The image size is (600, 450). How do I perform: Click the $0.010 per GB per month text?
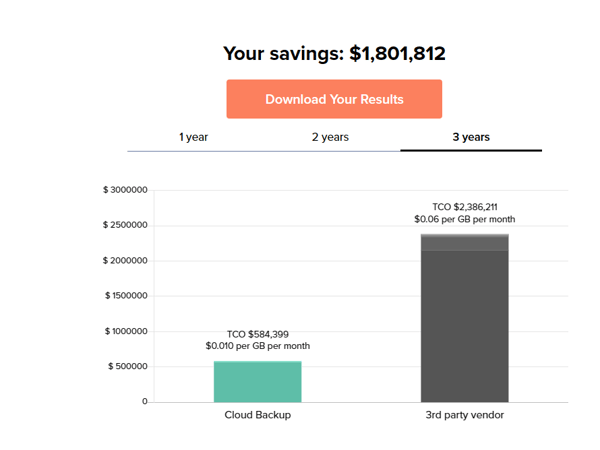258,347
